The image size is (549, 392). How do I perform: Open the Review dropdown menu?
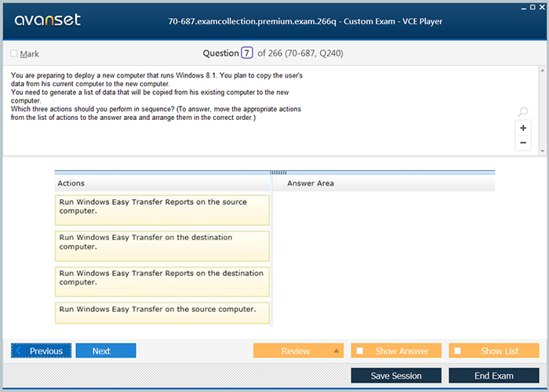[x=298, y=350]
